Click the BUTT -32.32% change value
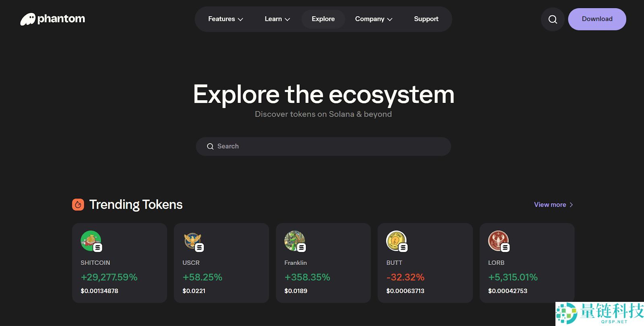This screenshot has width=644, height=326. pyautogui.click(x=405, y=277)
